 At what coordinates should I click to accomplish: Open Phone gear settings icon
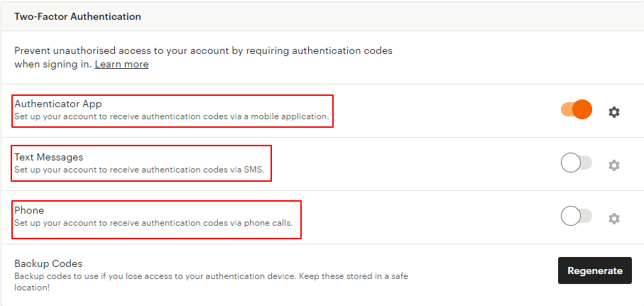tap(613, 218)
